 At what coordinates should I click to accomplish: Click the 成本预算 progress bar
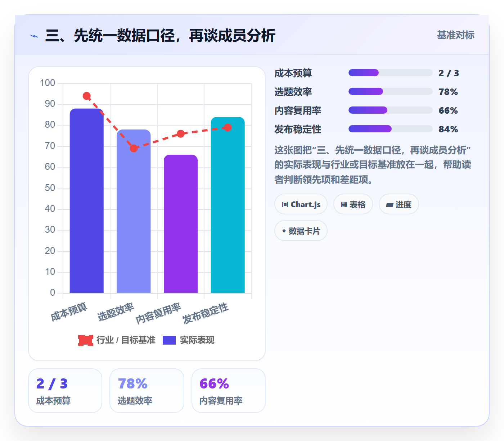[x=390, y=73]
